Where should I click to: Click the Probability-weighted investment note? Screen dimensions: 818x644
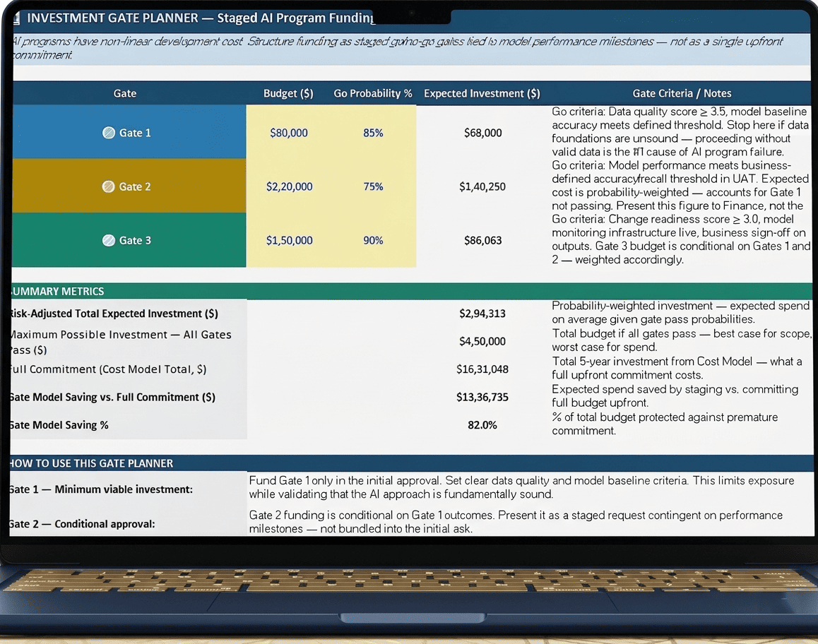pyautogui.click(x=680, y=312)
